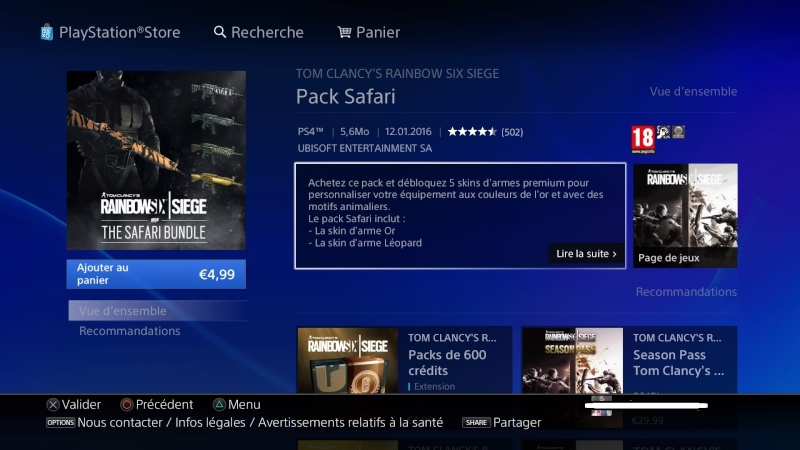The width and height of the screenshot is (800, 450).
Task: Open Packs de 600 crédits recommendation
Action: tap(404, 360)
